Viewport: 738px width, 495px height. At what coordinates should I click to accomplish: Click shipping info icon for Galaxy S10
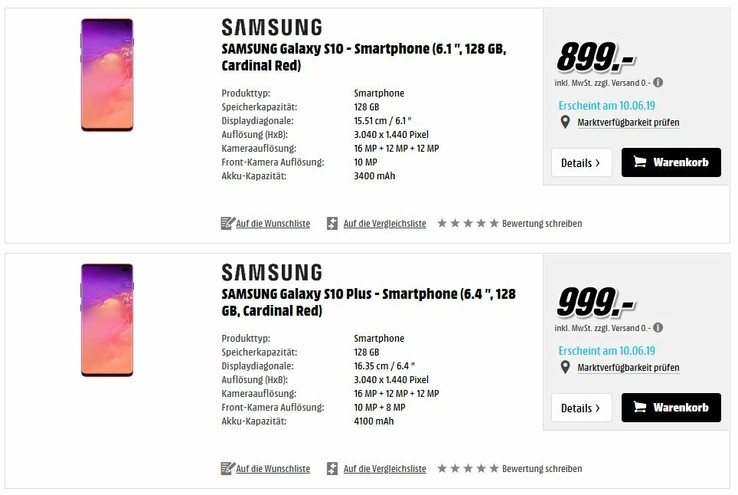[x=658, y=82]
